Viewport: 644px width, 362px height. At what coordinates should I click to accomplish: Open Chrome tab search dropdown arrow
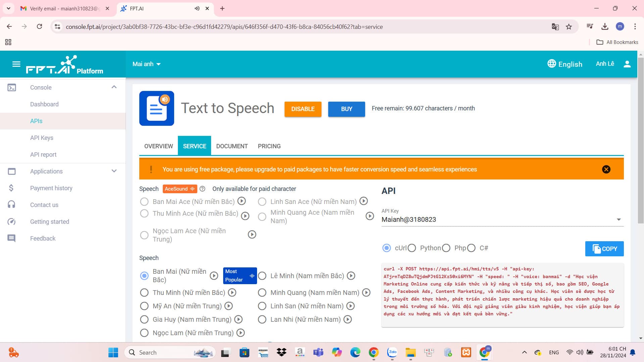click(x=8, y=8)
